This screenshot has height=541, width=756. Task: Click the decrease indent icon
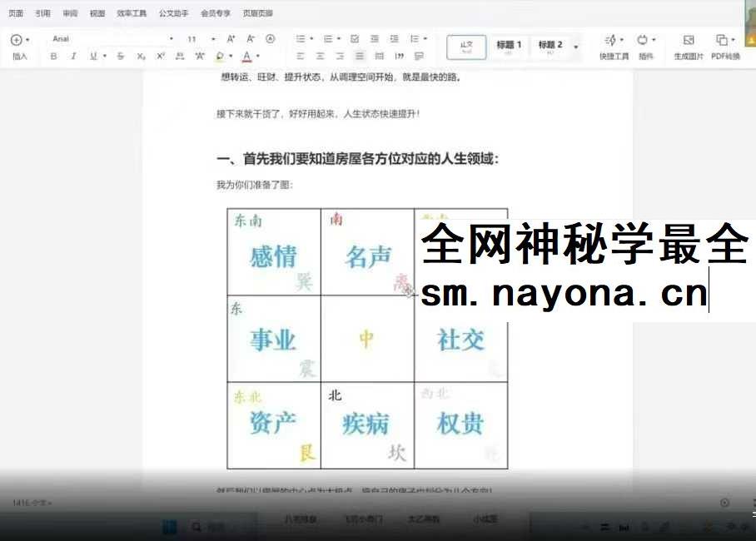pyautogui.click(x=375, y=38)
